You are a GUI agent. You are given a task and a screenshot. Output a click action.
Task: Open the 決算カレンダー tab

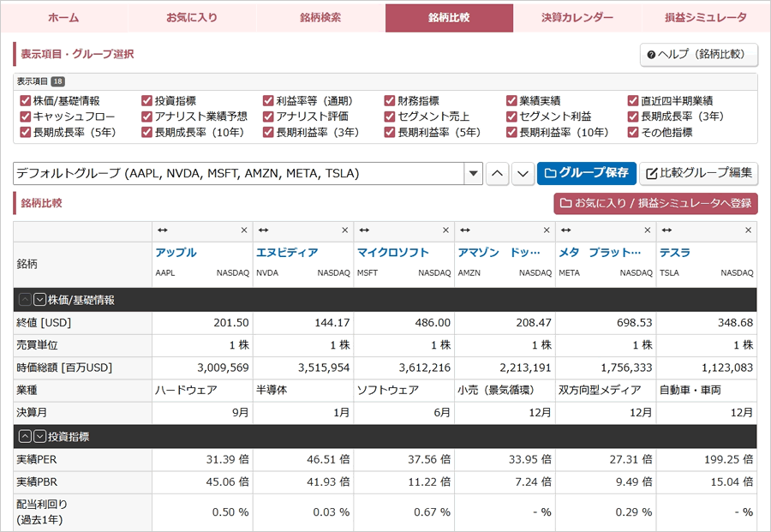577,18
